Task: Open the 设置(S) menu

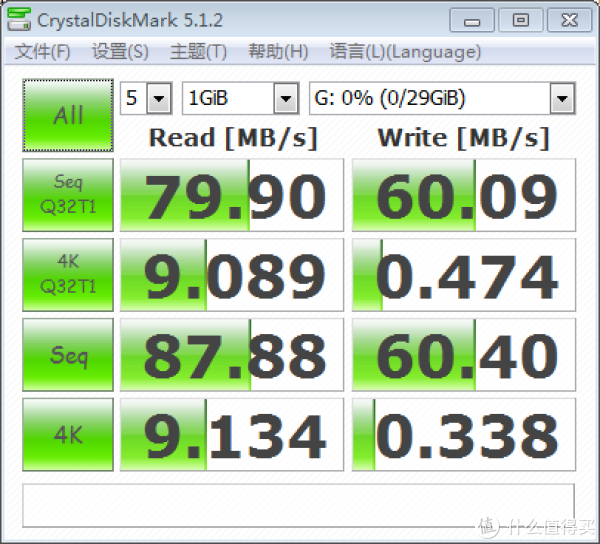Action: (120, 52)
